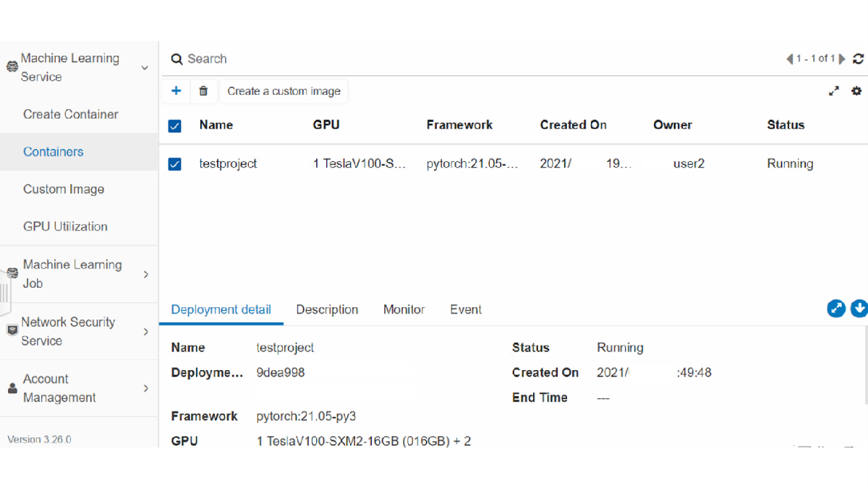Open GPU Utilization in sidebar
Image resolution: width=868 pixels, height=488 pixels.
tap(65, 226)
